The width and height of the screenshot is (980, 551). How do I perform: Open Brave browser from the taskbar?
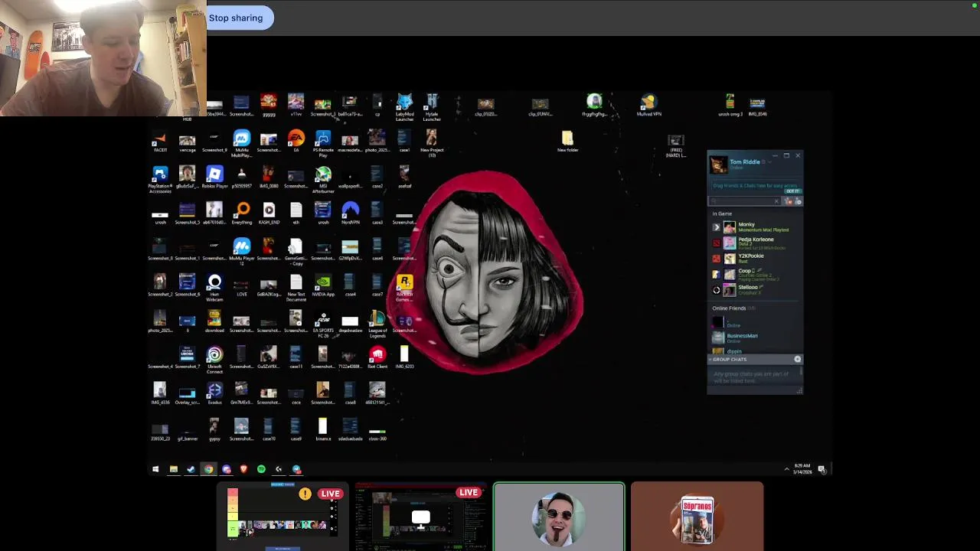(x=243, y=469)
